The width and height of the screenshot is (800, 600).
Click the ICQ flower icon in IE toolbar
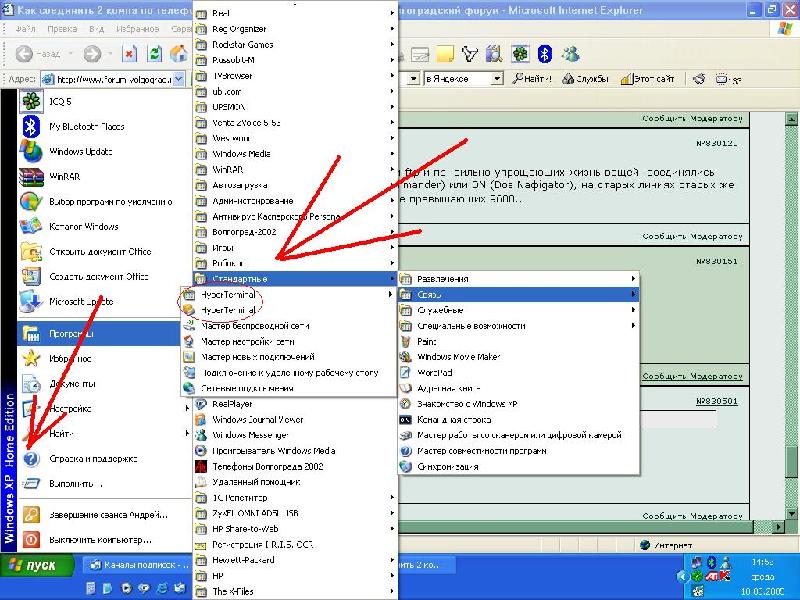click(520, 54)
